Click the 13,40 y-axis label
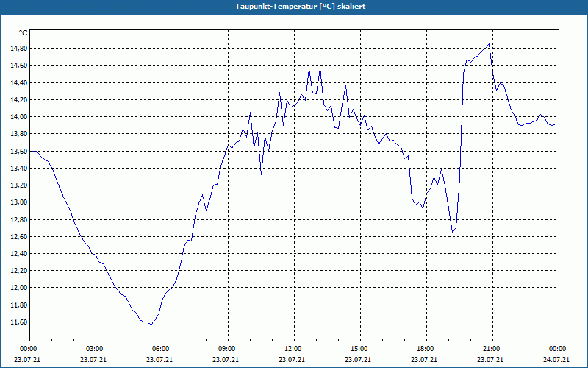 click(18, 169)
